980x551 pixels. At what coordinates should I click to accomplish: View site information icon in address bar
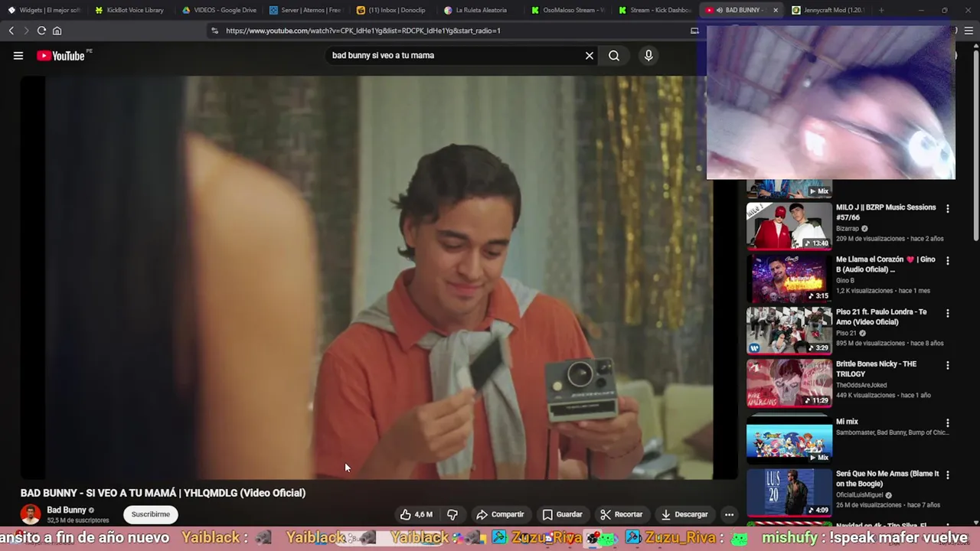coord(214,31)
